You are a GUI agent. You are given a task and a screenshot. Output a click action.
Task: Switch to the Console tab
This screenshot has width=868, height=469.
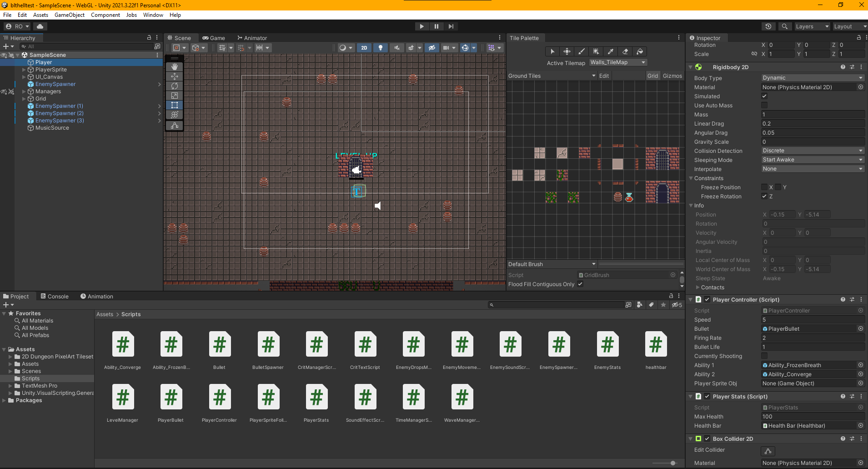click(x=55, y=297)
